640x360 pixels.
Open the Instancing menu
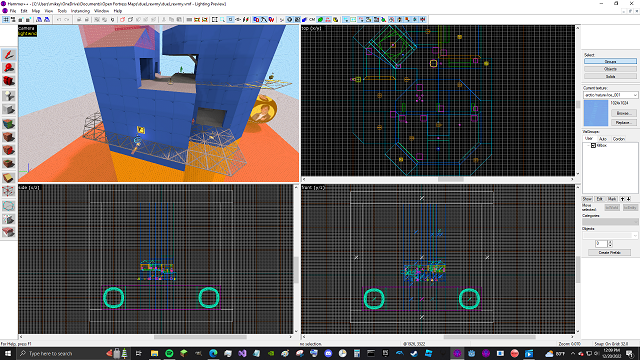click(x=80, y=11)
